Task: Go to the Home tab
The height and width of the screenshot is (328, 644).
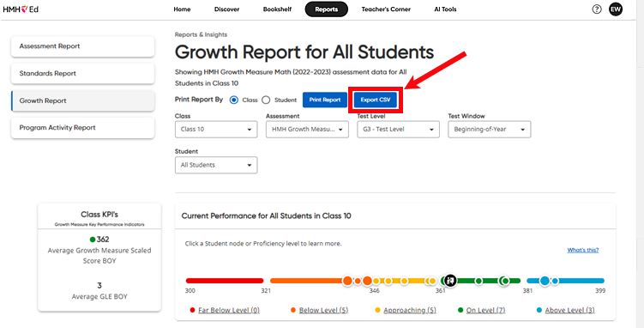Action: (182, 9)
